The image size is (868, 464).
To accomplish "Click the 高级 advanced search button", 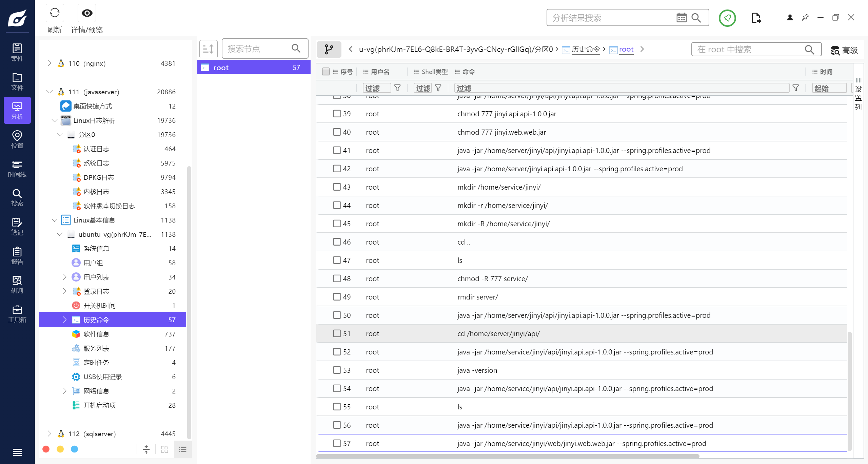I will pos(844,50).
